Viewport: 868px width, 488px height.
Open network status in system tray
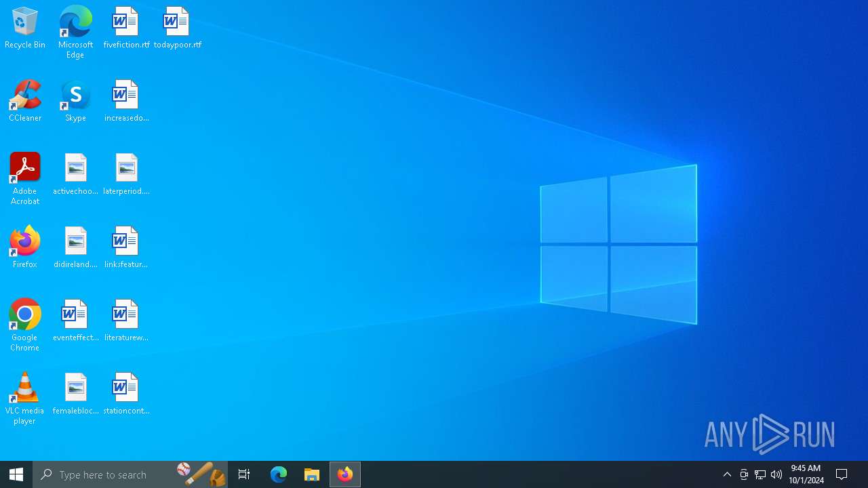(760, 474)
